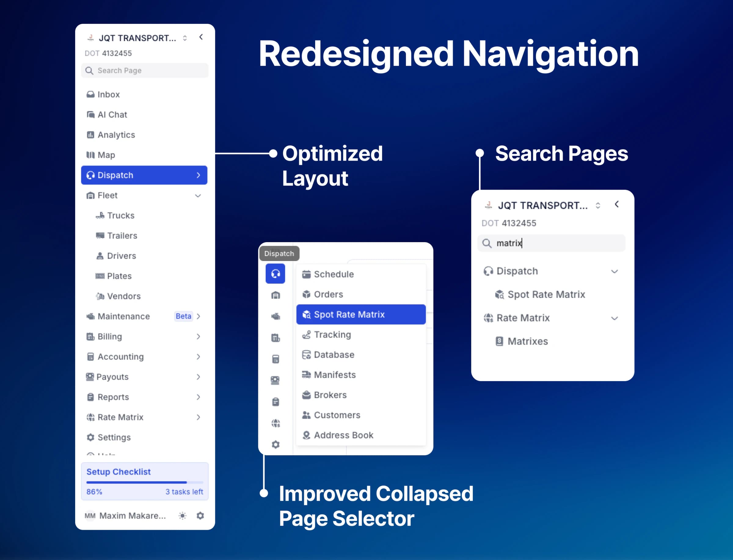Select Rate Matrix globe icon in collapsed rail
This screenshot has height=560, width=733.
[x=275, y=423]
